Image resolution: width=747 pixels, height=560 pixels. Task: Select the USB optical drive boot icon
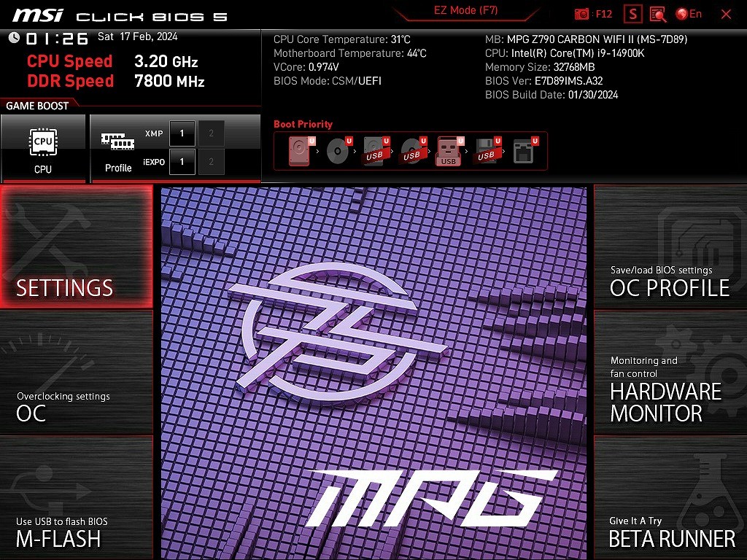pyautogui.click(x=413, y=150)
